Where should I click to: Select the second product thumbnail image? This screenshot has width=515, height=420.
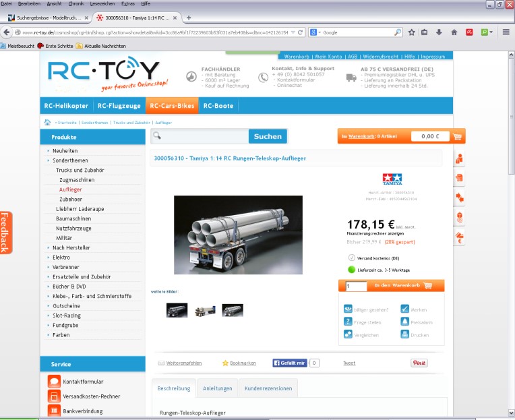point(205,310)
